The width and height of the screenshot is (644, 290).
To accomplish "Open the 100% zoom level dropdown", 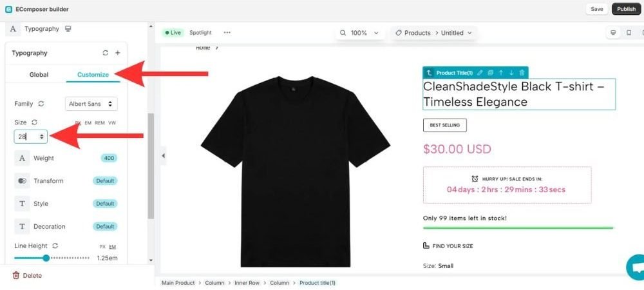I will coord(360,33).
